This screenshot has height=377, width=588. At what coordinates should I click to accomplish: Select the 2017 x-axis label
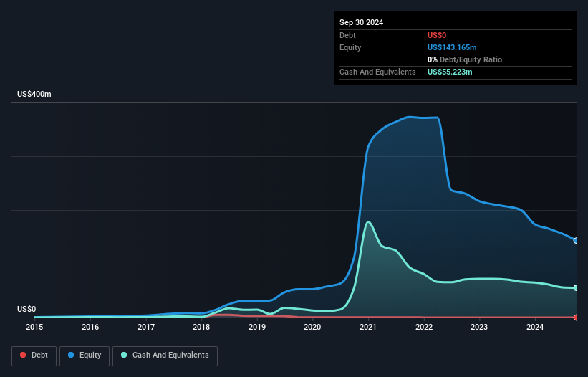(x=146, y=327)
